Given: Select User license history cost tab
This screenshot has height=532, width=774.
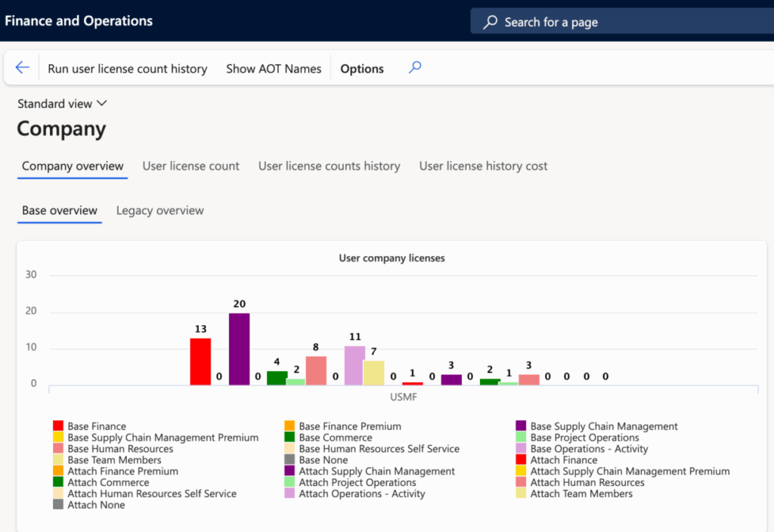Looking at the screenshot, I should [x=483, y=166].
